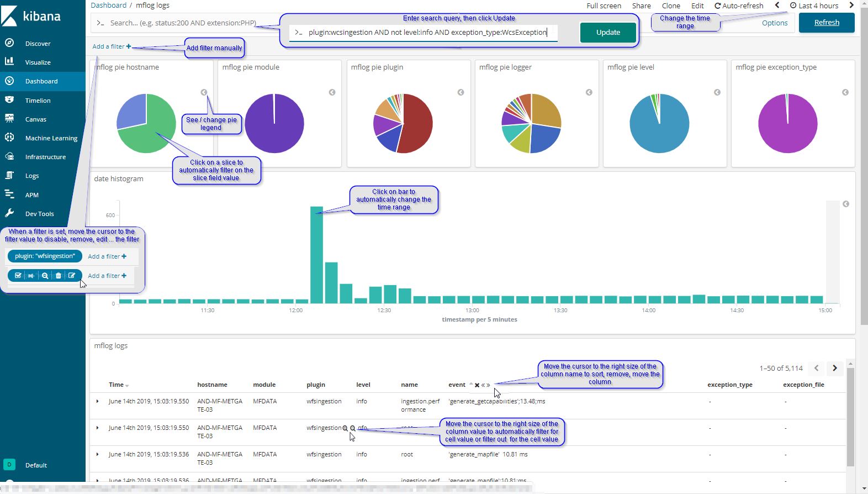Click the exception_file column header

803,385
